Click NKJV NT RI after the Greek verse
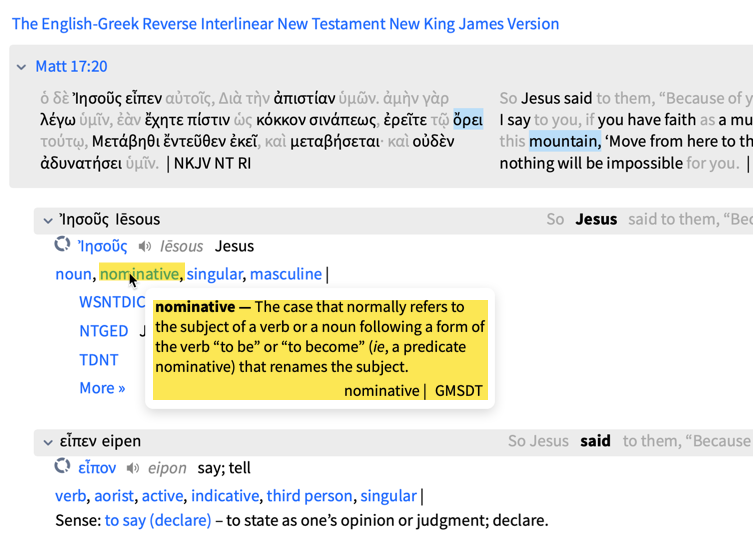Viewport: 753px width, 533px height. tap(212, 163)
